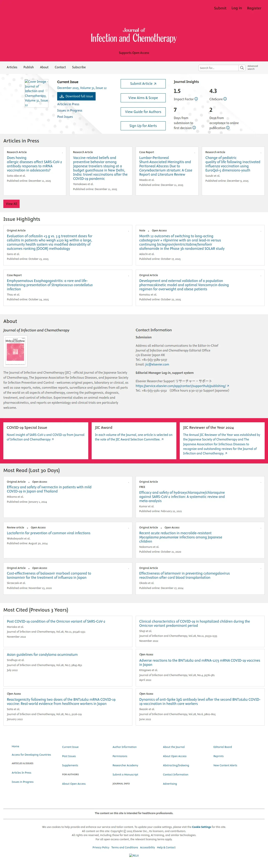Open the About menu in navigation bar
268x868 pixels.
pyautogui.click(x=44, y=67)
